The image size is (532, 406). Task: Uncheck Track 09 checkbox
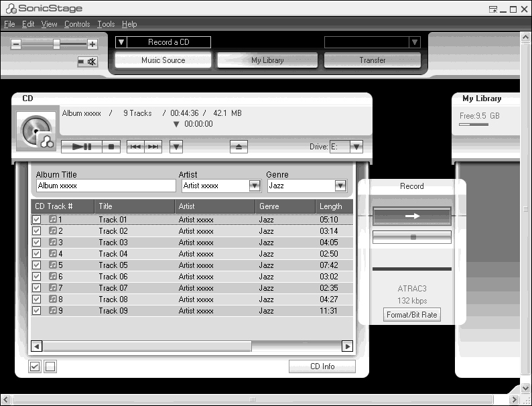pyautogui.click(x=36, y=310)
